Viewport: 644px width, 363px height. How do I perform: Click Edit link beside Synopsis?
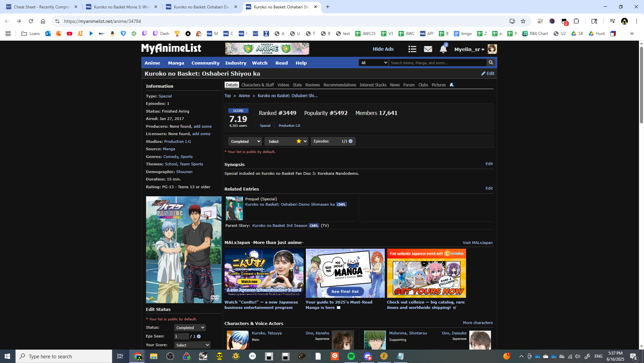point(489,164)
